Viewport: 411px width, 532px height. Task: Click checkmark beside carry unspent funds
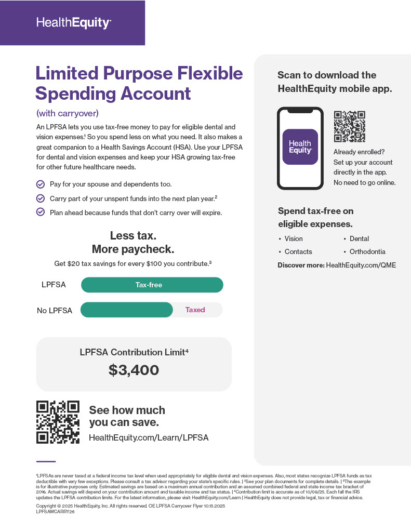(41, 198)
